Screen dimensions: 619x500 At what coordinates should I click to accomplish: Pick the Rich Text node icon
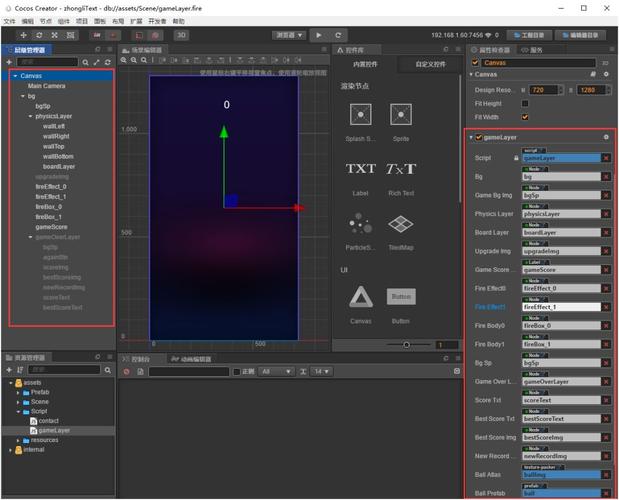coord(400,169)
